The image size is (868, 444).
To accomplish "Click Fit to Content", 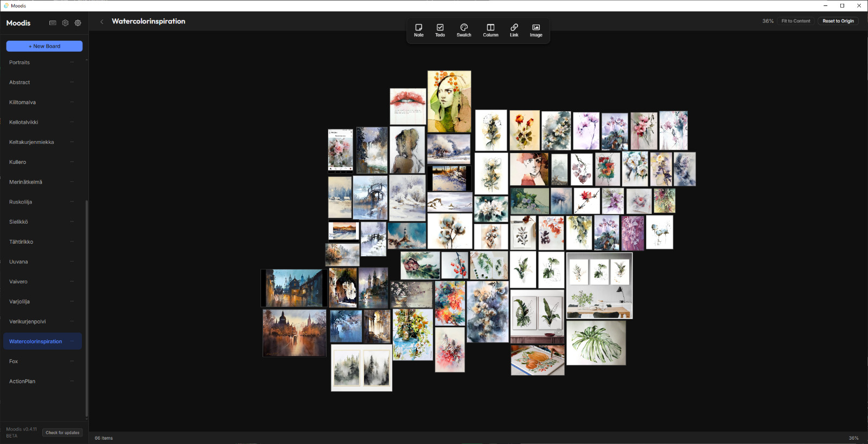I will [796, 21].
